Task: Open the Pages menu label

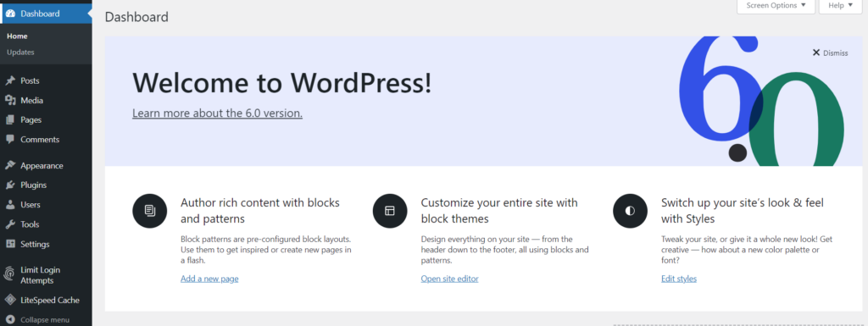Action: pyautogui.click(x=31, y=120)
